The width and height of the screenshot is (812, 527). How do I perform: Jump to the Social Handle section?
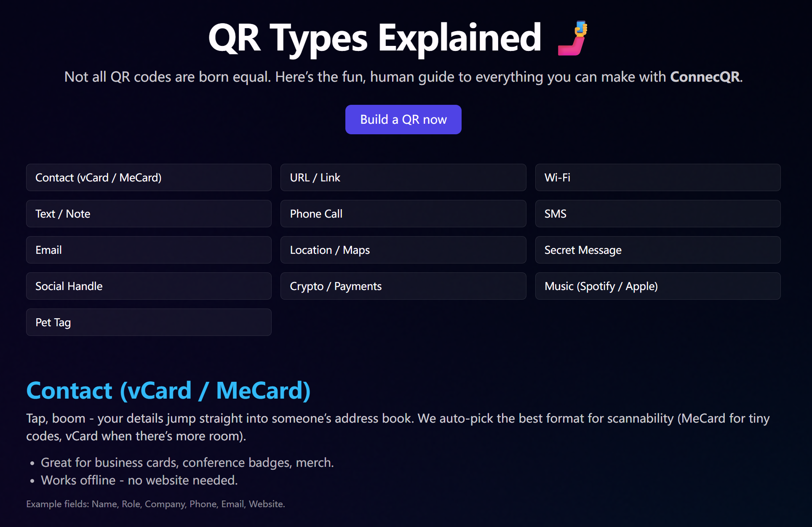[149, 286]
